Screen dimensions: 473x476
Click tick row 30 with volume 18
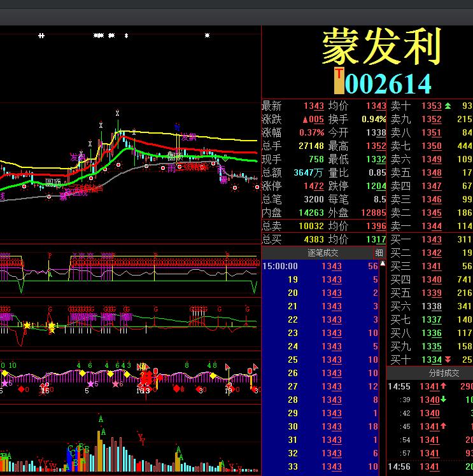click(321, 426)
